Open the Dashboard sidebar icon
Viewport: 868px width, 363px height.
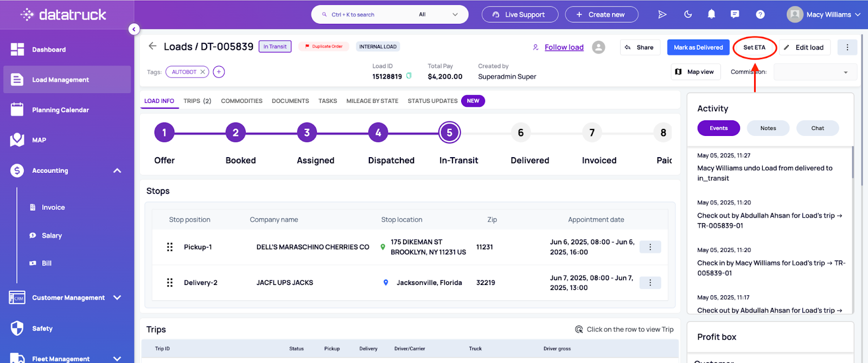(17, 49)
